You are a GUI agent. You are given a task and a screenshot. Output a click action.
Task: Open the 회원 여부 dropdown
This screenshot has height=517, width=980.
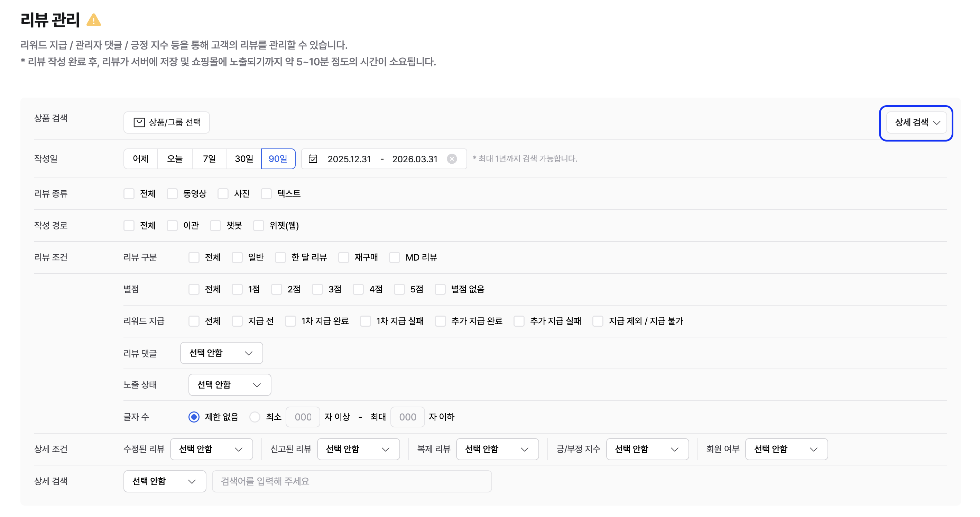click(787, 450)
